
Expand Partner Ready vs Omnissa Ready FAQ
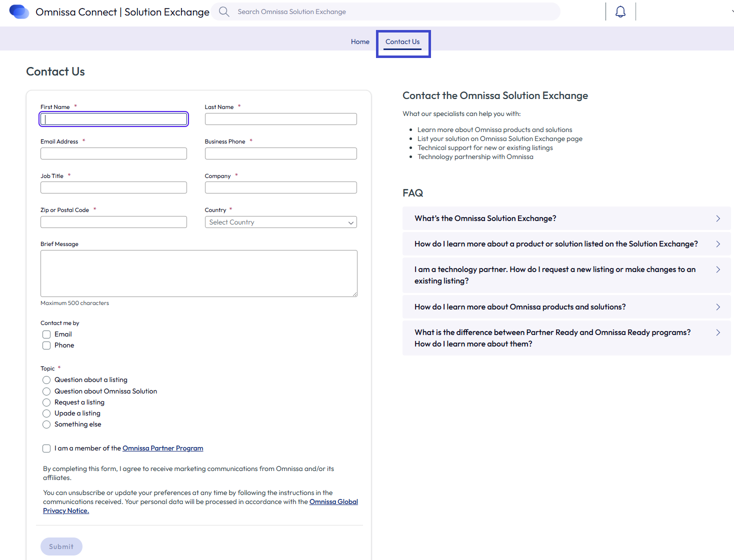[566, 338]
